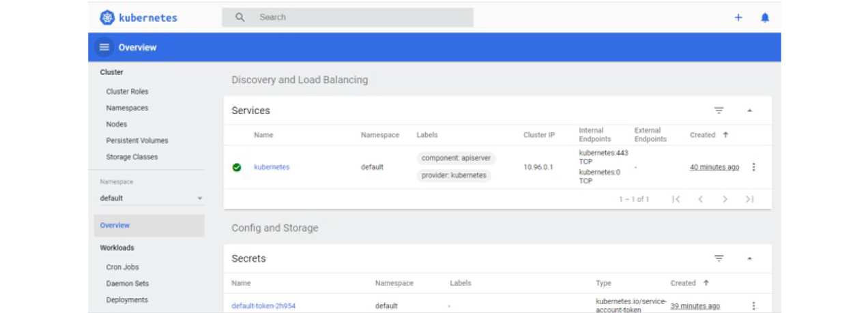Click the 40 minutes ago timestamp

[714, 167]
